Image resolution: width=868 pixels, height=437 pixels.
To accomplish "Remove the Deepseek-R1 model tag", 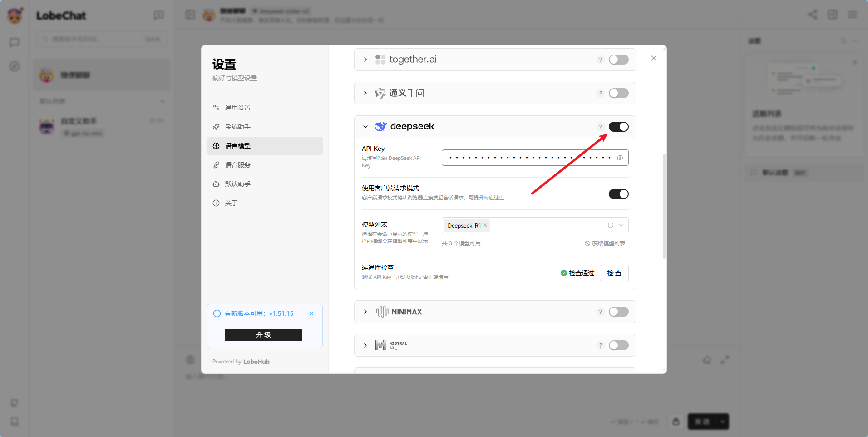I will point(485,225).
